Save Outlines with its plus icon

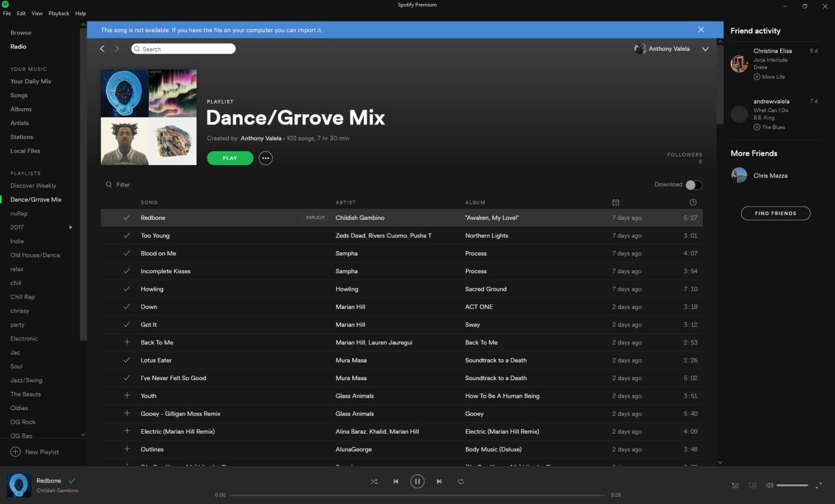pos(127,449)
